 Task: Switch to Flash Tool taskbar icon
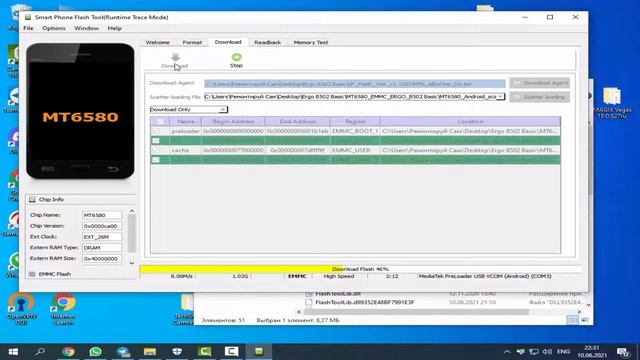[259, 351]
